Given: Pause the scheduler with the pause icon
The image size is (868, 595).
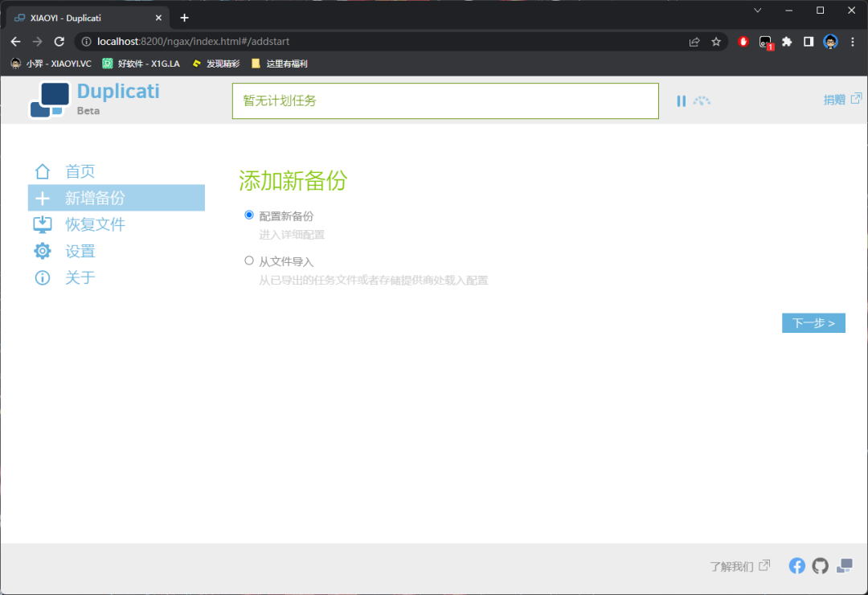Looking at the screenshot, I should click(x=681, y=101).
